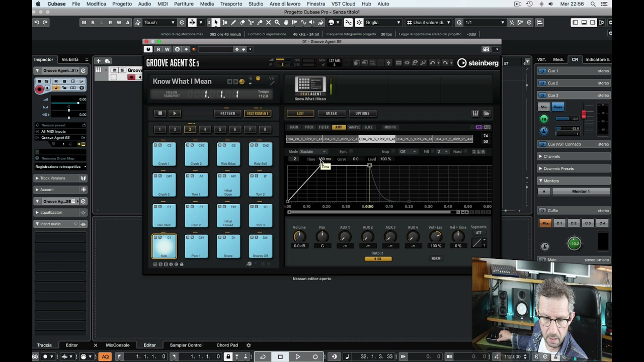Open the Modifica menu

(x=96, y=4)
